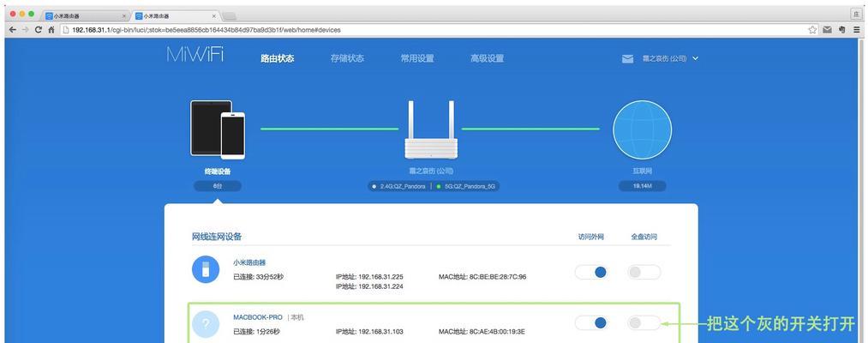
Task: Bookmark this page with the star icon
Action: click(812, 30)
